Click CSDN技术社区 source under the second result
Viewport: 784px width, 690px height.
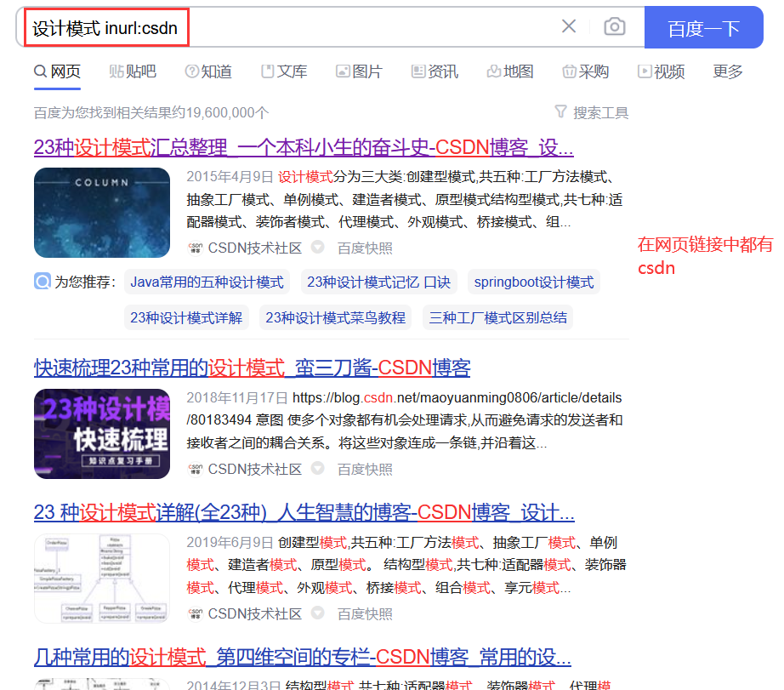[254, 469]
